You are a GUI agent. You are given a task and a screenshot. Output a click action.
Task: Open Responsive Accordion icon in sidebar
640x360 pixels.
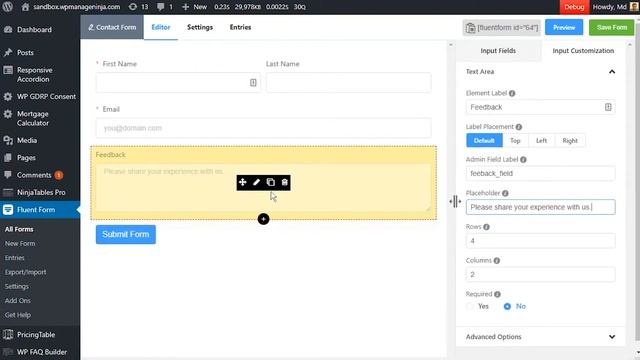click(x=8, y=70)
